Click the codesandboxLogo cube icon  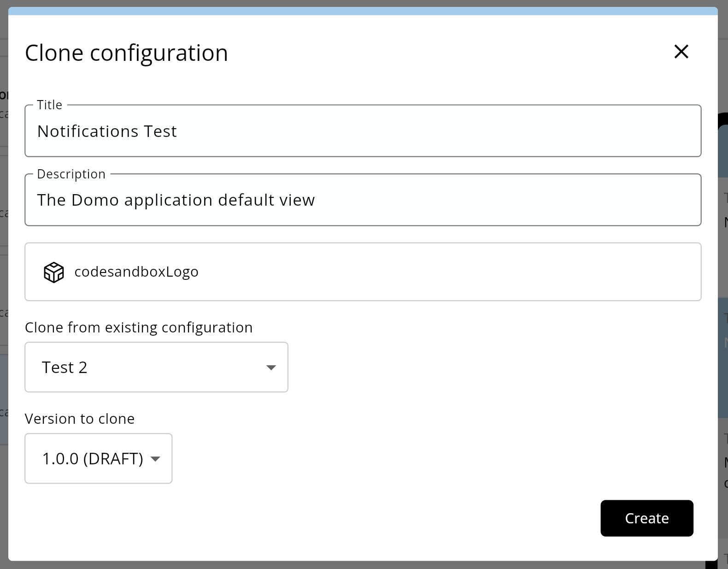coord(53,272)
